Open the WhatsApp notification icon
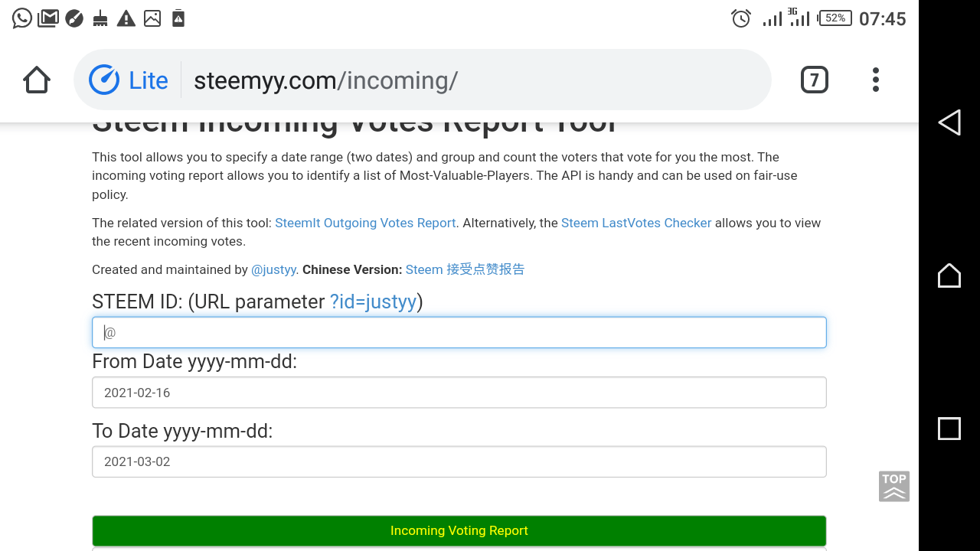Image resolution: width=980 pixels, height=551 pixels. tap(22, 18)
